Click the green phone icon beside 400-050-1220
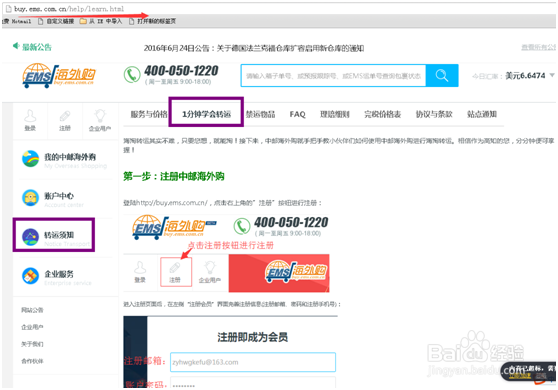This screenshot has height=390, width=558. pos(132,75)
